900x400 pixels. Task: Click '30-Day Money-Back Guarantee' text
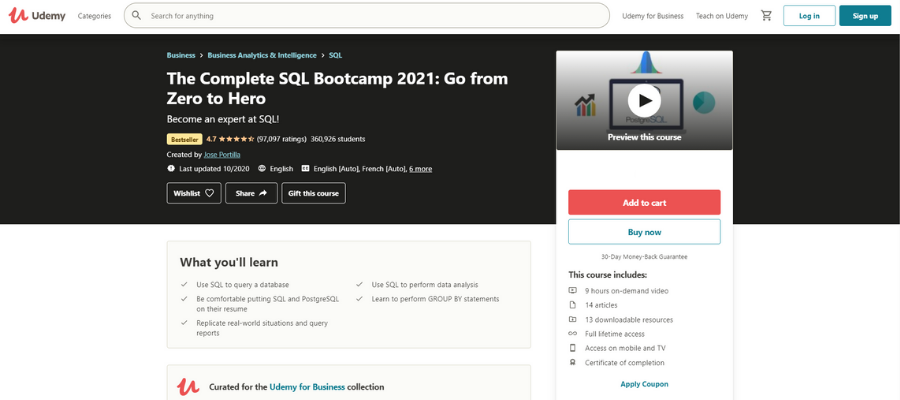(644, 257)
